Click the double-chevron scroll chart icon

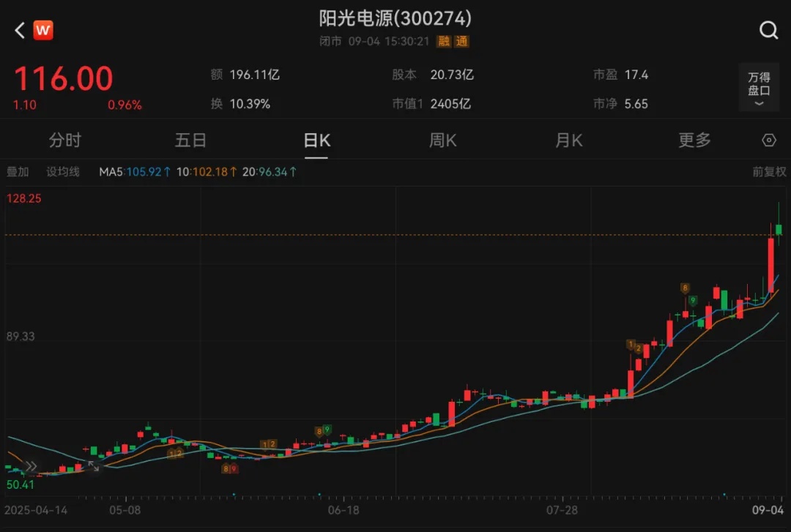click(31, 465)
